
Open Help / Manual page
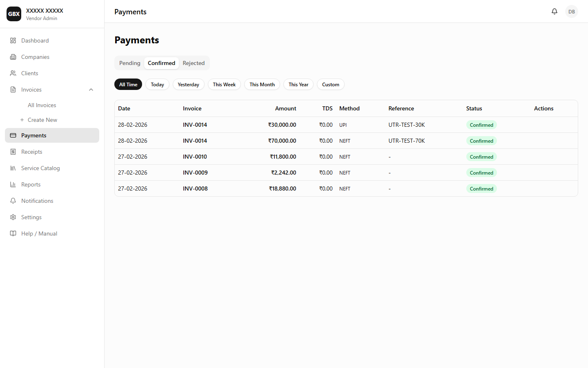52,233
